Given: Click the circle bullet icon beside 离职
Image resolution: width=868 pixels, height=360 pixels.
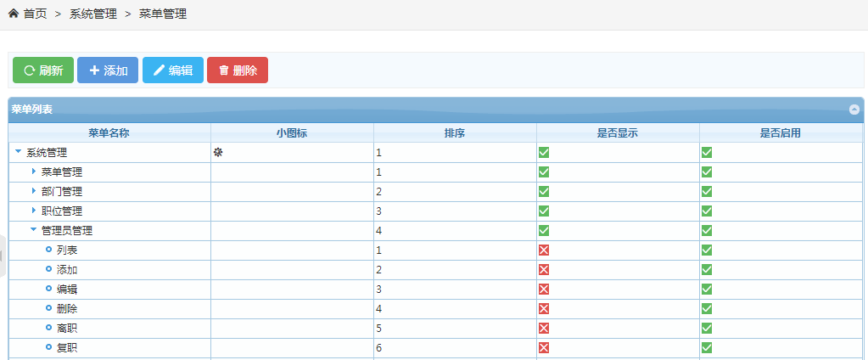Looking at the screenshot, I should (48, 328).
